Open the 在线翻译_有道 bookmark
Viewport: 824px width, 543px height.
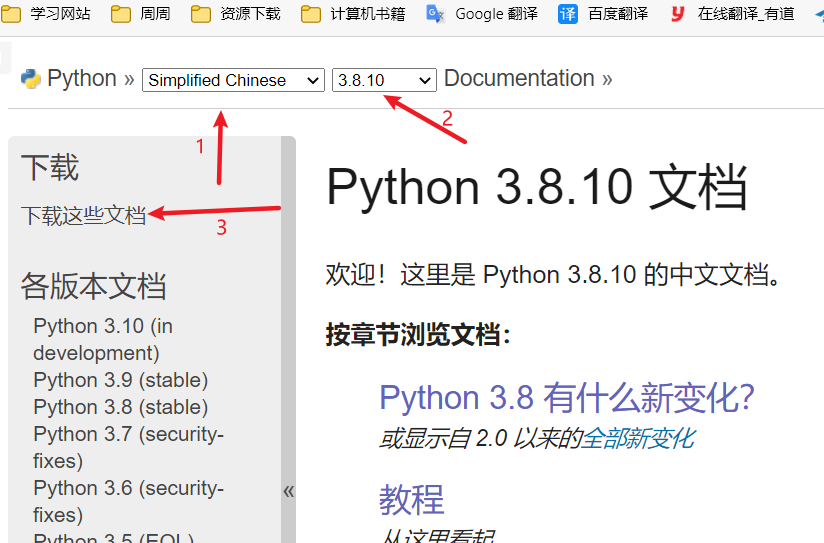(x=732, y=14)
